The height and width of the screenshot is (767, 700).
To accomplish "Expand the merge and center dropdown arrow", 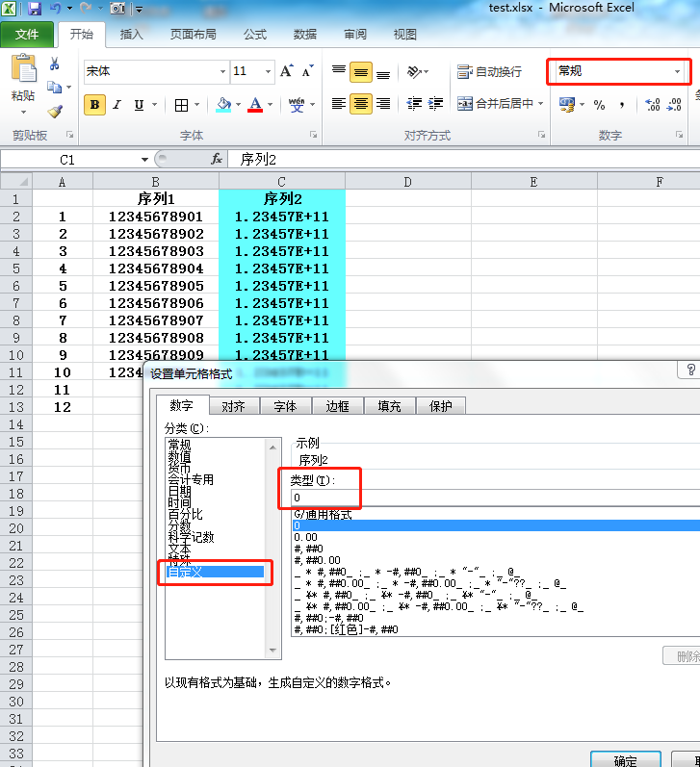I will 541,104.
